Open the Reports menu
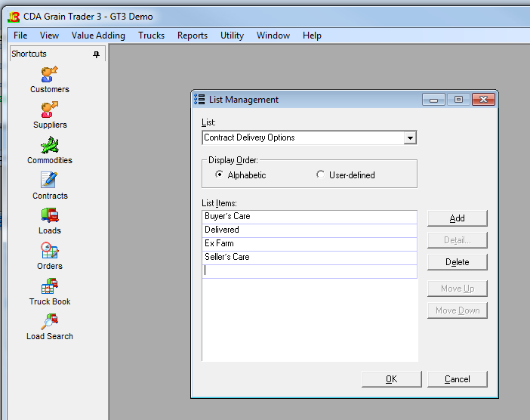This screenshot has height=420, width=530. tap(193, 36)
